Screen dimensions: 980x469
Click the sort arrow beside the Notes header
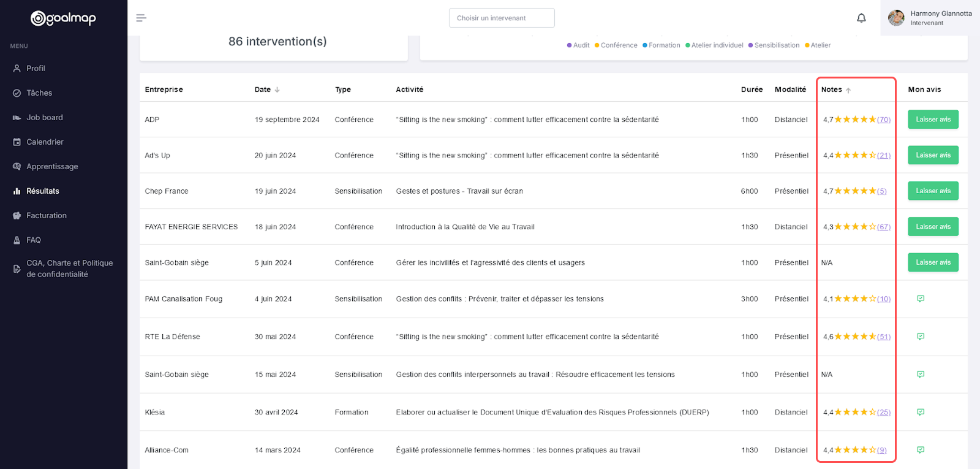point(848,90)
